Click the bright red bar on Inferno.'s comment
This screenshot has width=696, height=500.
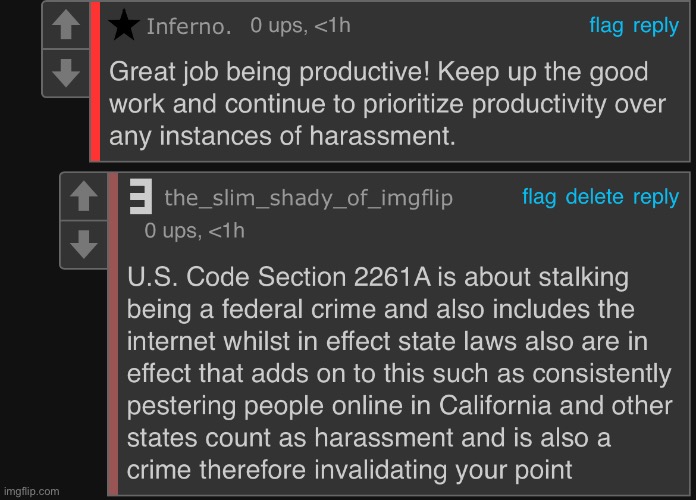tap(95, 81)
